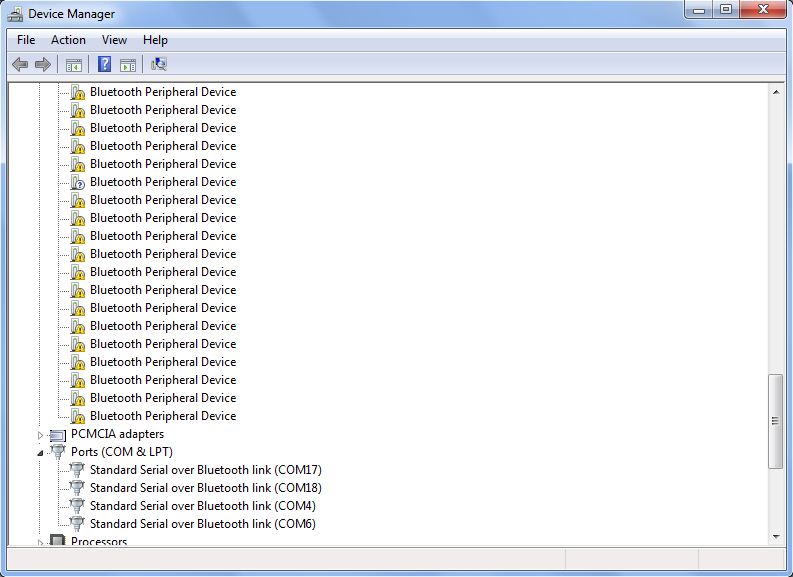Select the Bluetooth Peripheral Device with question-mark icon
Screen dimensions: 793x577
click(x=163, y=182)
